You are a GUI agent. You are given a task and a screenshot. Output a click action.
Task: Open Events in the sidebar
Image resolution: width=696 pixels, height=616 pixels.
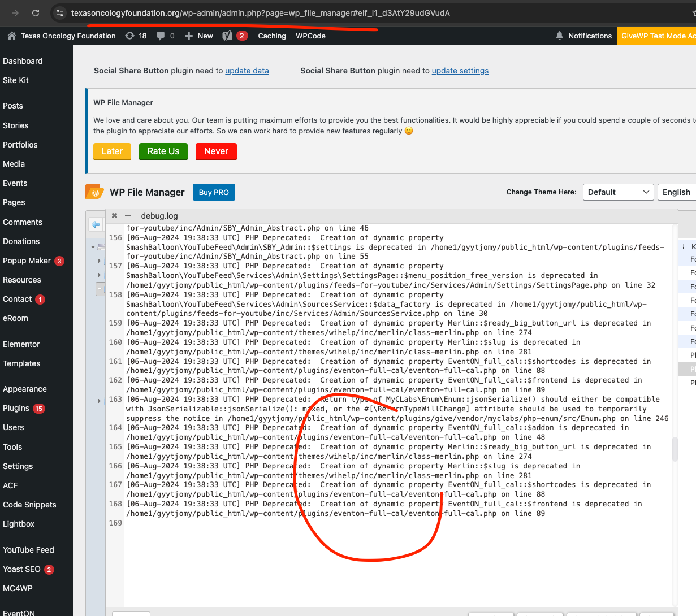click(x=15, y=183)
